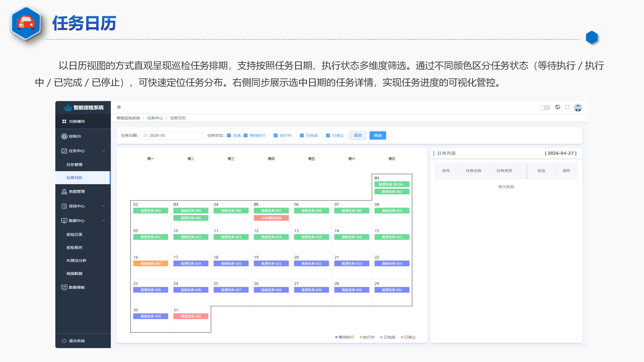Collapse the 任务中心 menu chevron
This screenshot has width=644, height=362.
[x=103, y=151]
